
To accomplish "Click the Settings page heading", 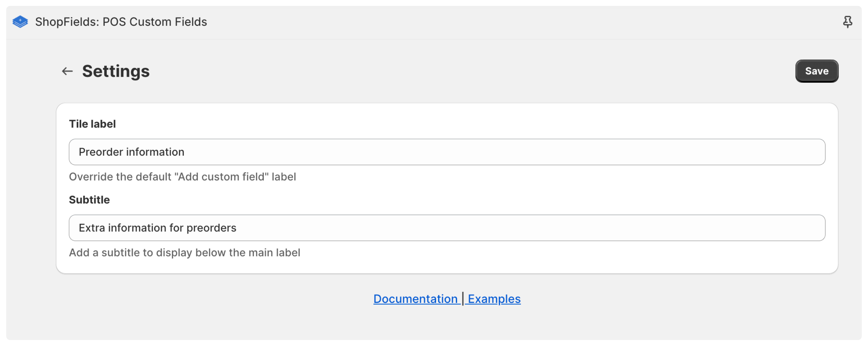I will point(116,71).
